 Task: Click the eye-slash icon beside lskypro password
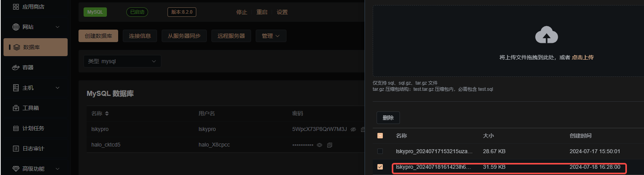[x=353, y=129]
